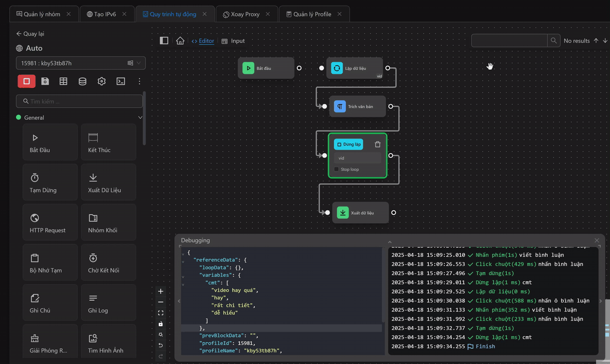Viewport: 610px width, 364px height.
Task: Click the zoom in plus icon on canvas
Action: (x=160, y=291)
